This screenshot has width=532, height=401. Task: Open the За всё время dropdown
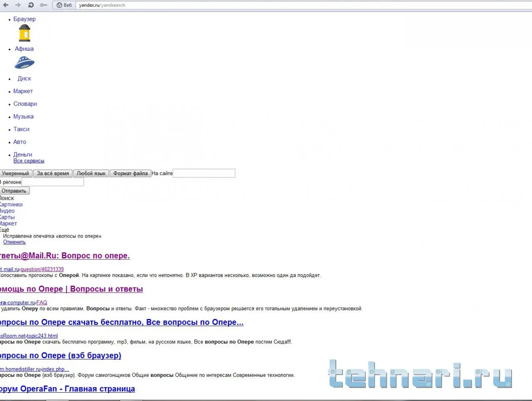click(x=53, y=173)
